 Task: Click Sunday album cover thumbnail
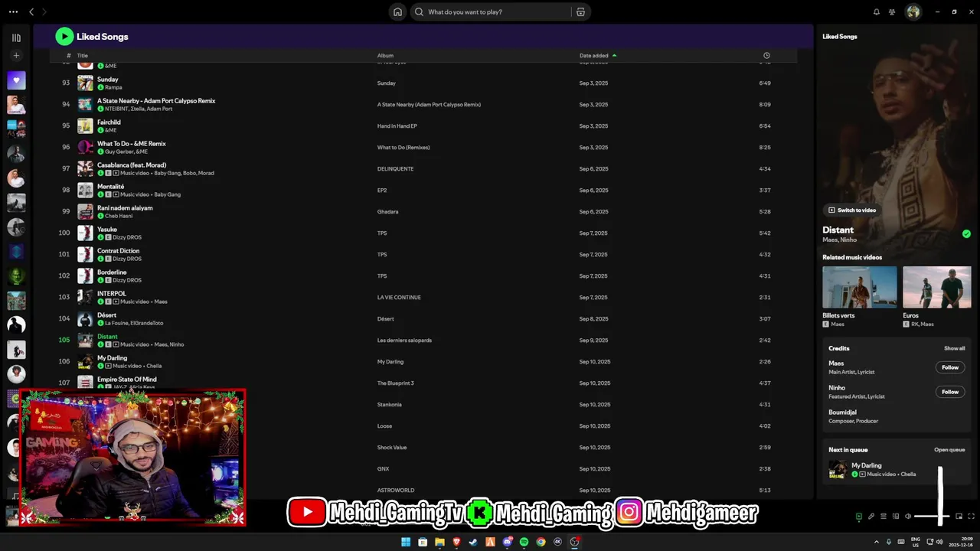(x=85, y=83)
